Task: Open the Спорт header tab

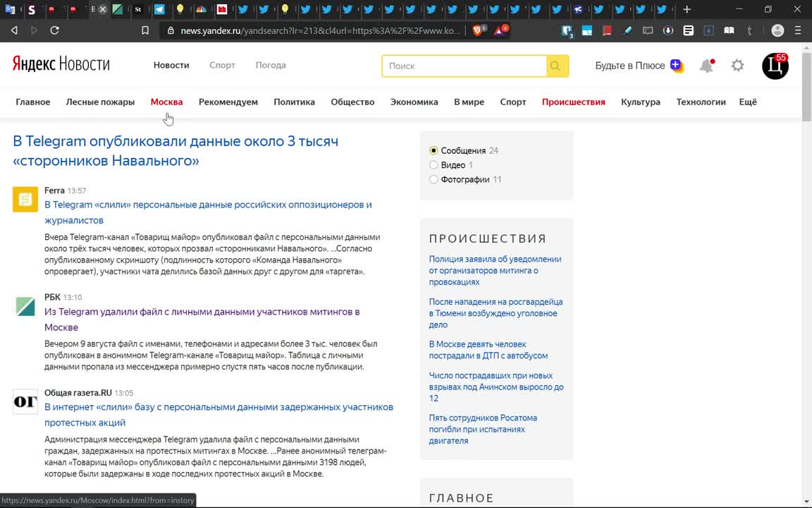Action: tap(222, 66)
